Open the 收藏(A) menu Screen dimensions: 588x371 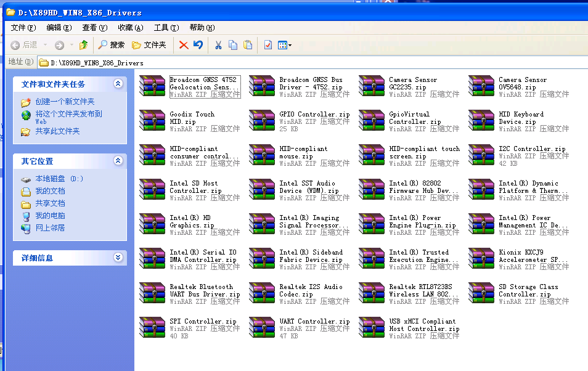point(131,28)
